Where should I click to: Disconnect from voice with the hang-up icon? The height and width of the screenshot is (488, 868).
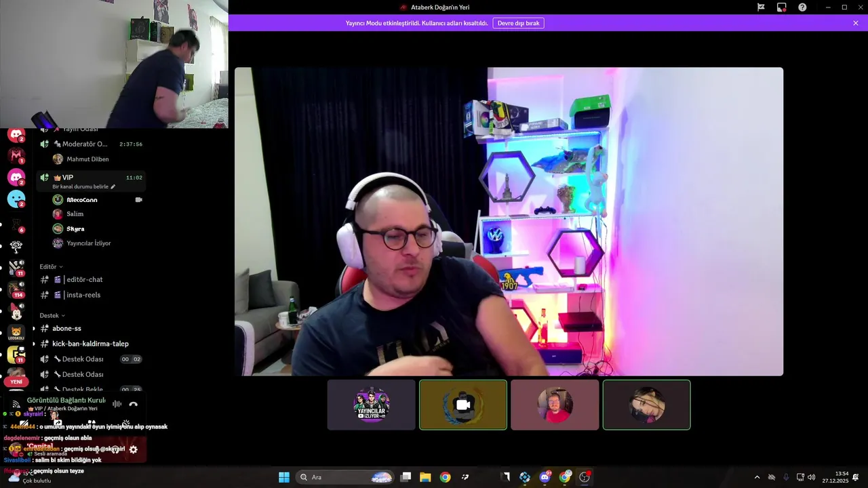[x=133, y=404]
